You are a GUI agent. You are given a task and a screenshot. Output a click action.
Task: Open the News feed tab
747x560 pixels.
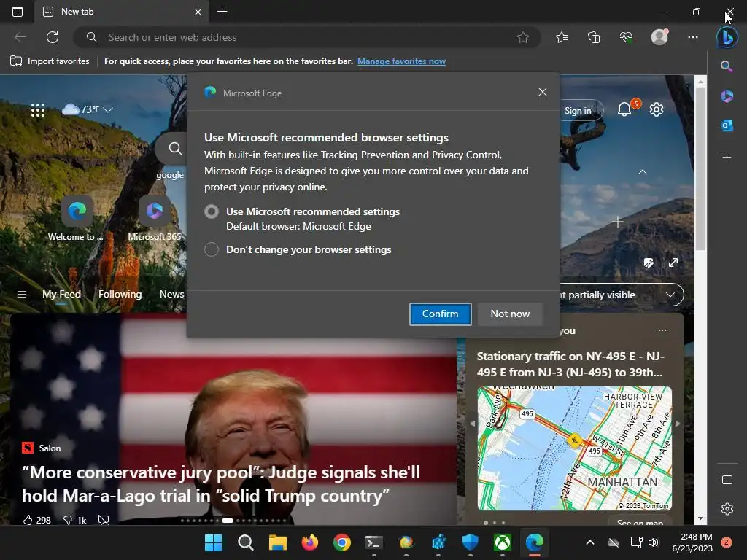click(x=171, y=295)
